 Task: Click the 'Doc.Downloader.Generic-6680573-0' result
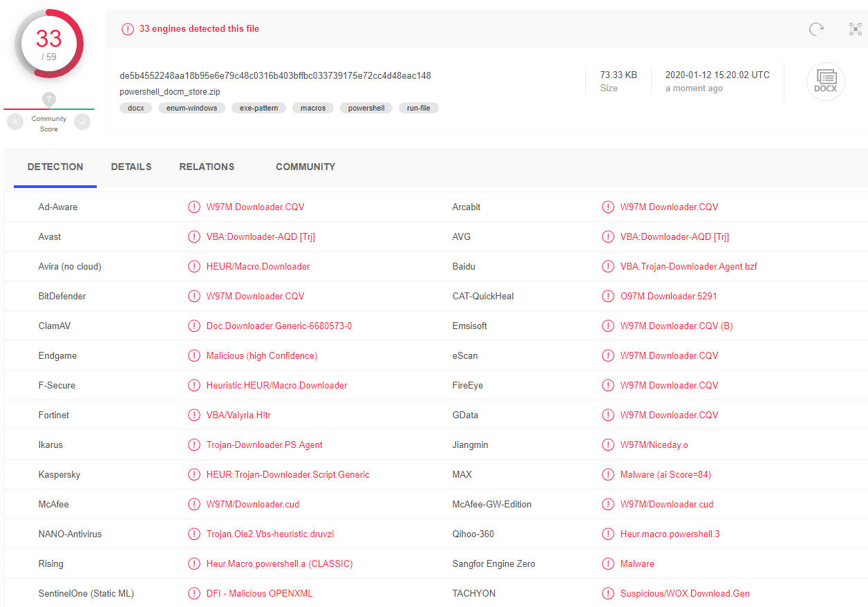(279, 326)
